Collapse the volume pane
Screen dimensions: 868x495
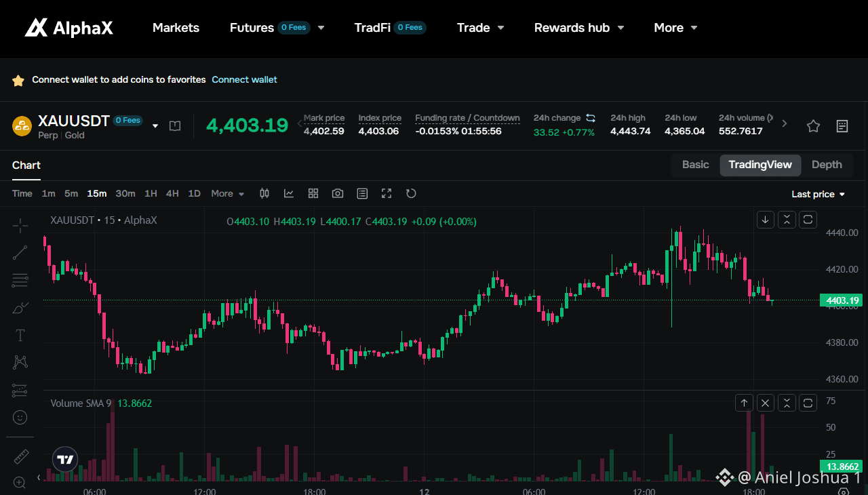click(787, 403)
